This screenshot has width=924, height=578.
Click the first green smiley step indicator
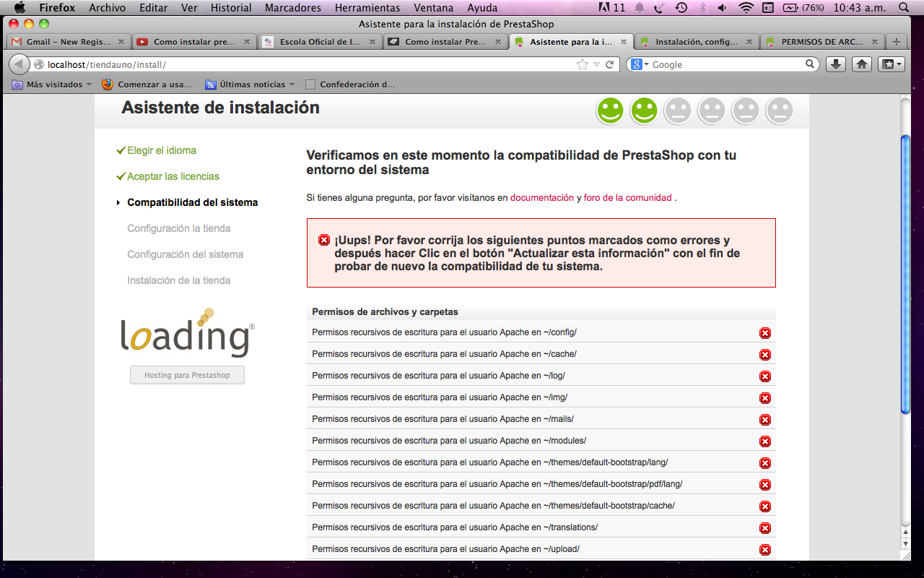[x=610, y=111]
